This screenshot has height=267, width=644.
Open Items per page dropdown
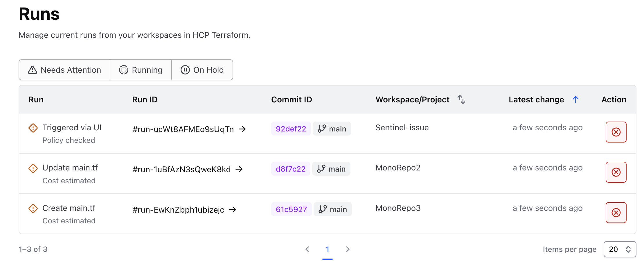pos(620,249)
